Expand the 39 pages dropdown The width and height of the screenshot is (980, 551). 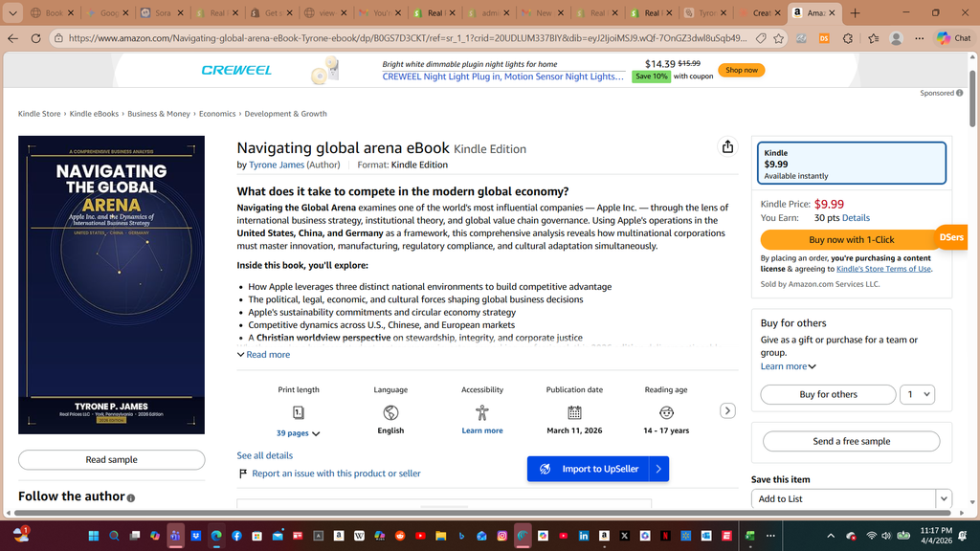point(299,433)
